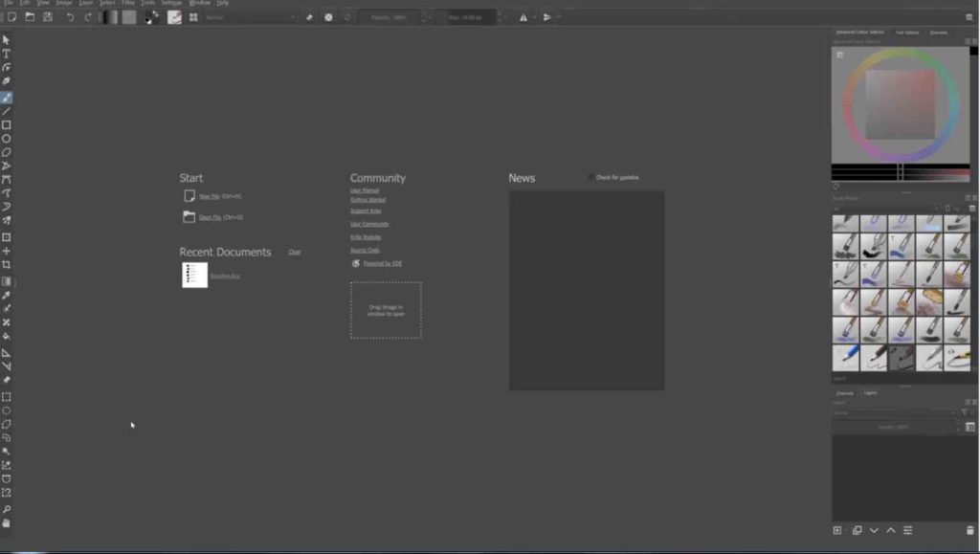The height and width of the screenshot is (554, 980).
Task: Click the Save document toolbar icon
Action: tap(48, 17)
